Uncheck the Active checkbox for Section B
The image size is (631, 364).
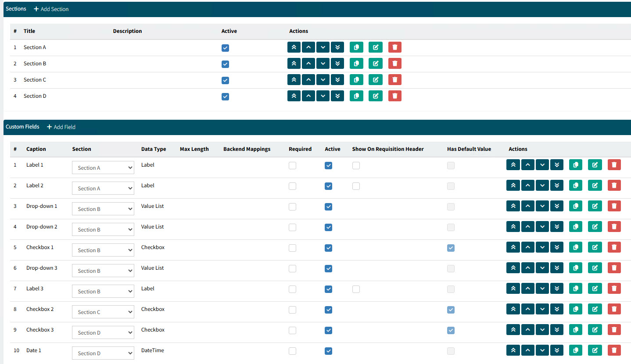coord(225,64)
